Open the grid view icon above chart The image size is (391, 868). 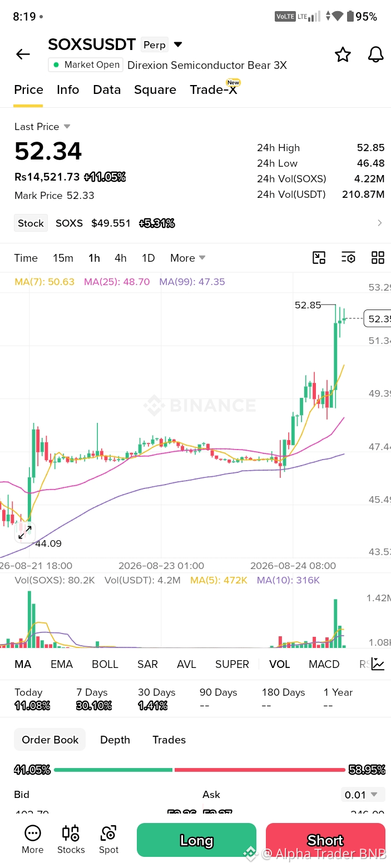pyautogui.click(x=378, y=257)
